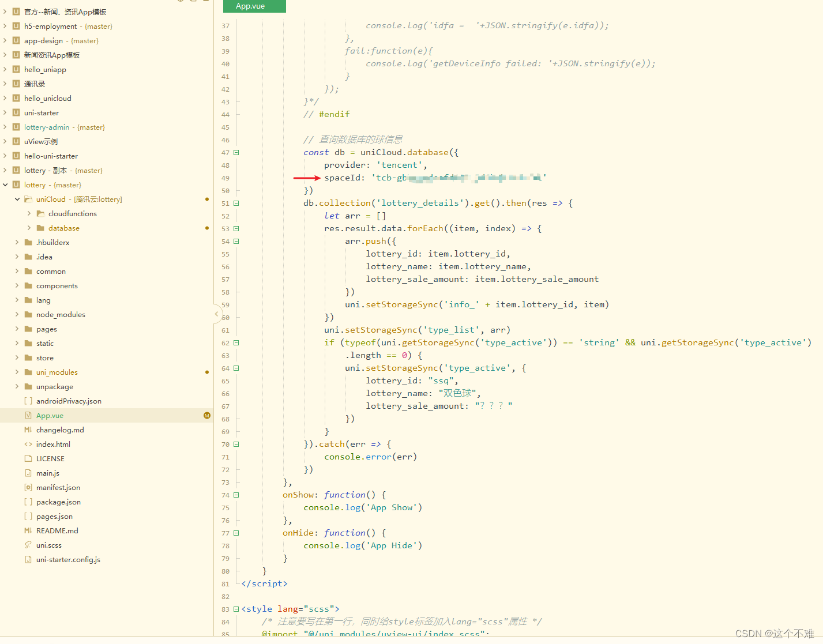This screenshot has height=644, width=823.
Task: Click the hello_unicloud project icon
Action: (x=16, y=98)
